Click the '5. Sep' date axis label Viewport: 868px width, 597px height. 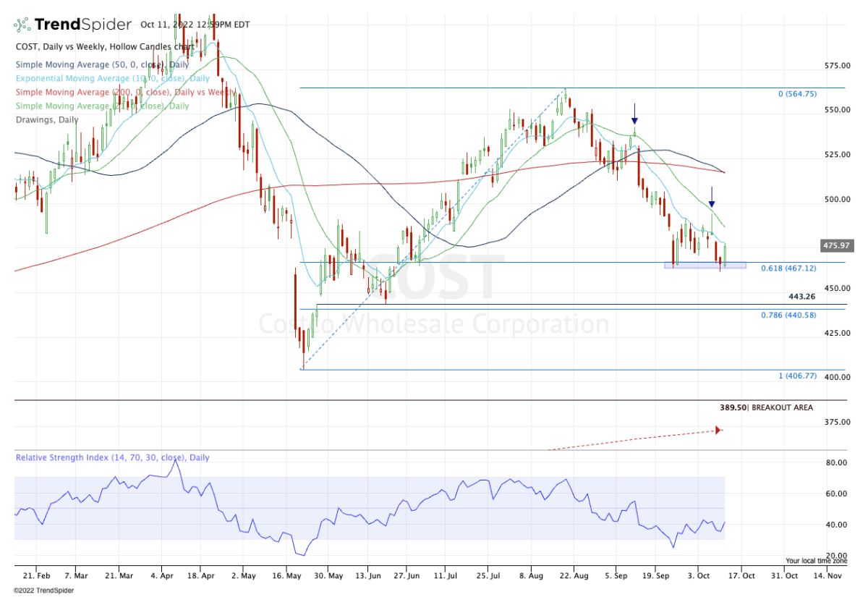[x=616, y=575]
